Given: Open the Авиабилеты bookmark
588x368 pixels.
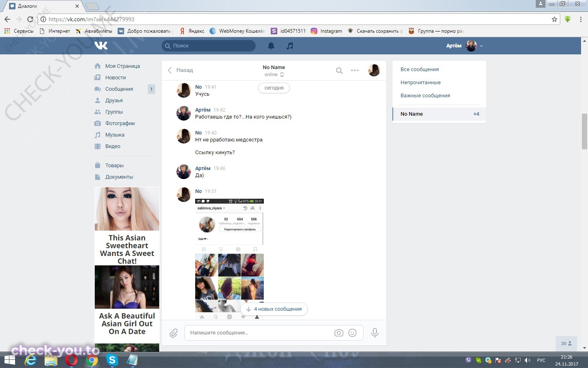Looking at the screenshot, I should (94, 31).
